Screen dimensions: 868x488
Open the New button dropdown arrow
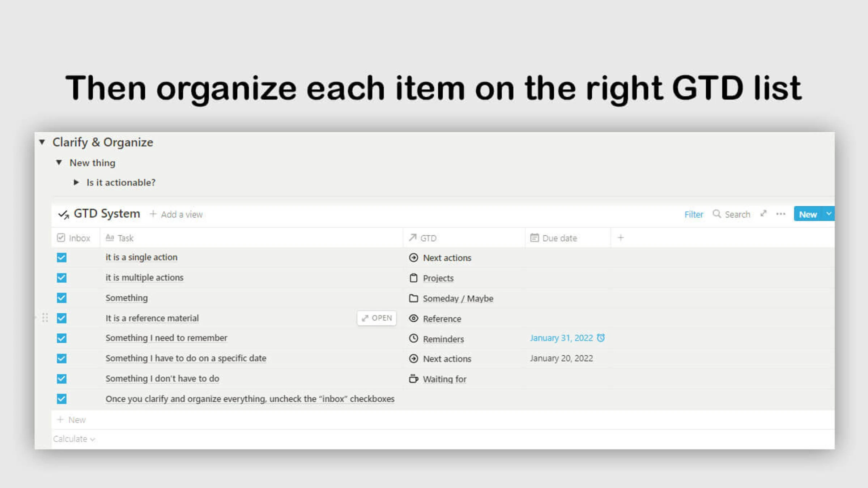point(829,214)
